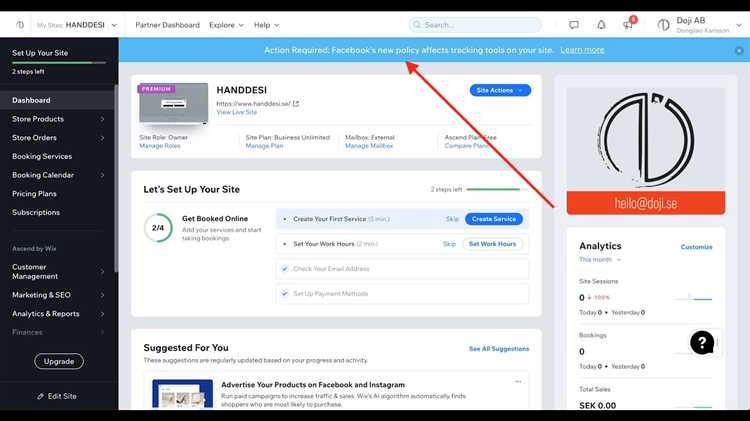Click the Create Service button

point(494,219)
